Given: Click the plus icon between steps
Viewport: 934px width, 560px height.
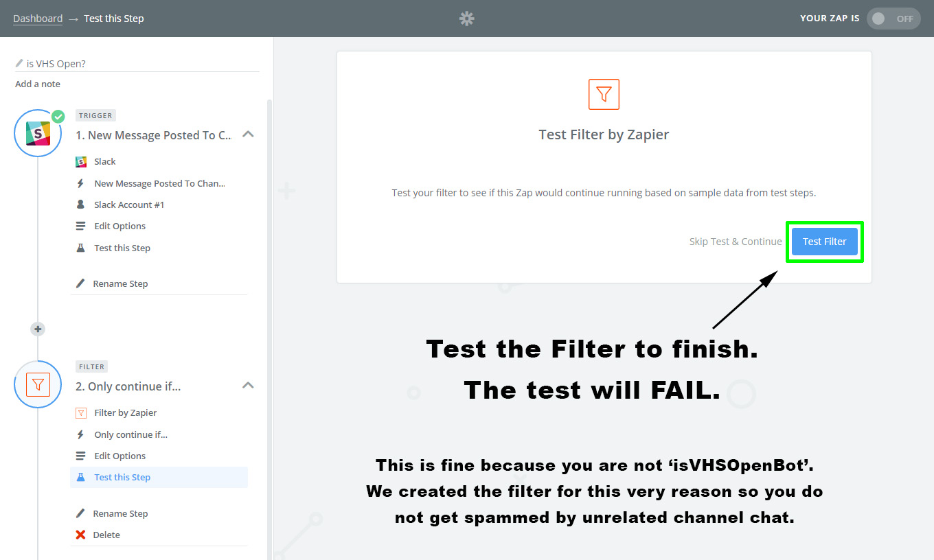Looking at the screenshot, I should tap(38, 329).
